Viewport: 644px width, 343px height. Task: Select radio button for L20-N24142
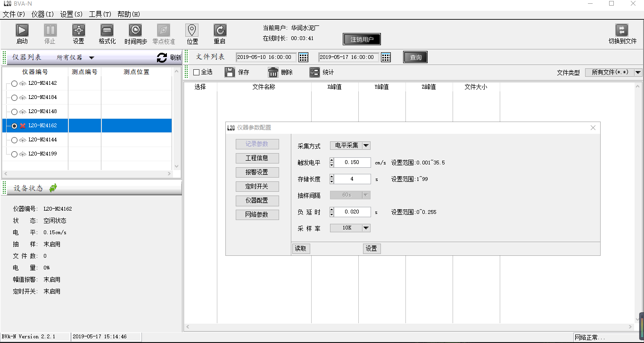[x=14, y=83]
